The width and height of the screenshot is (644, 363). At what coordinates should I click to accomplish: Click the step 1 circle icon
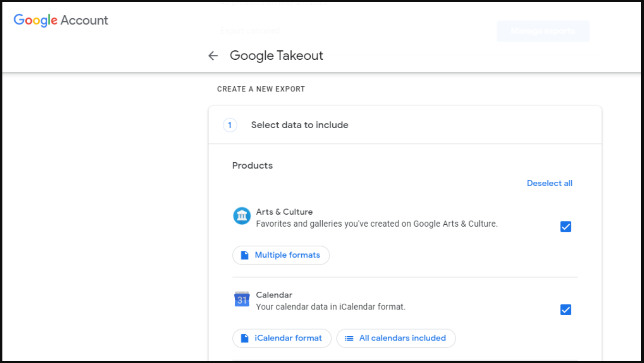tap(230, 125)
